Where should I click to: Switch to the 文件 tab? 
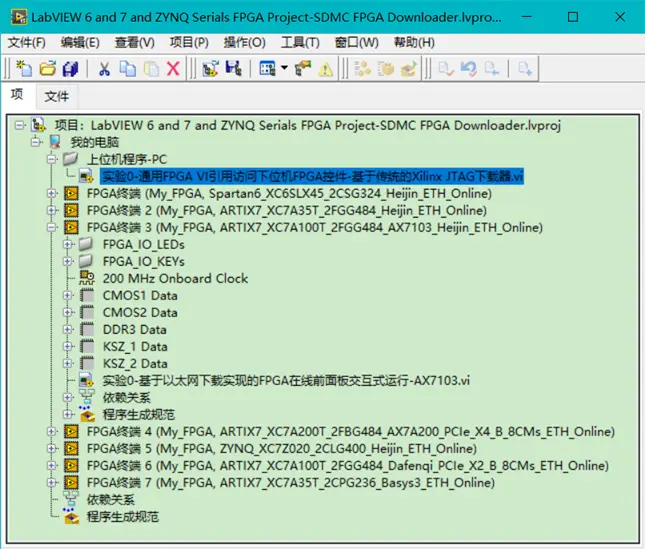(57, 97)
